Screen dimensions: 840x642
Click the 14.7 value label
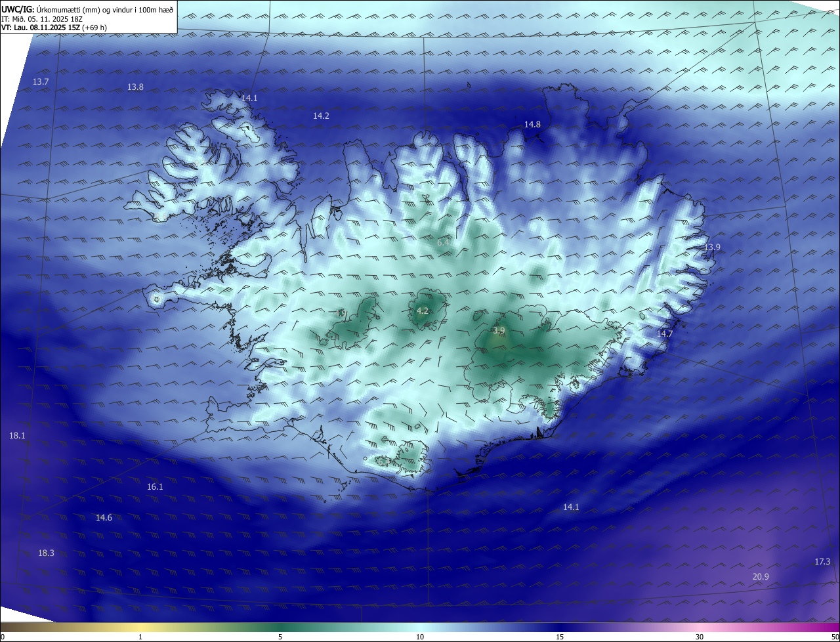pos(665,333)
